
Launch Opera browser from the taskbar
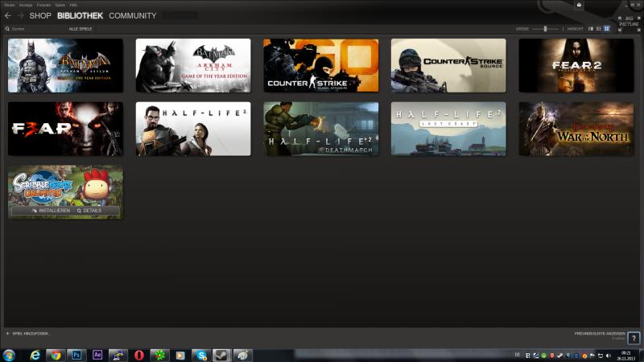(138, 355)
